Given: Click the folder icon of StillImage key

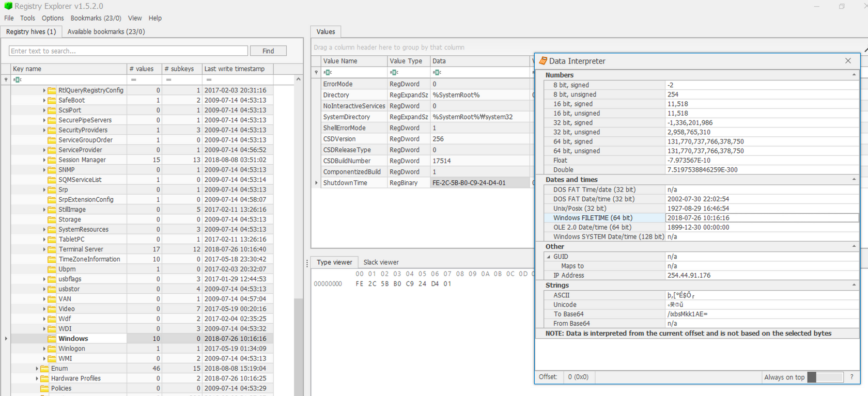Looking at the screenshot, I should [52, 210].
